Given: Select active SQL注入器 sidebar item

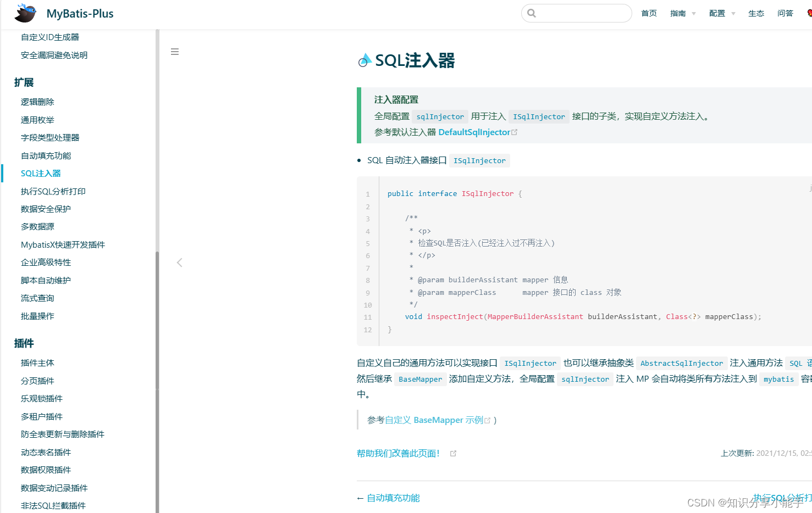Looking at the screenshot, I should coord(41,174).
